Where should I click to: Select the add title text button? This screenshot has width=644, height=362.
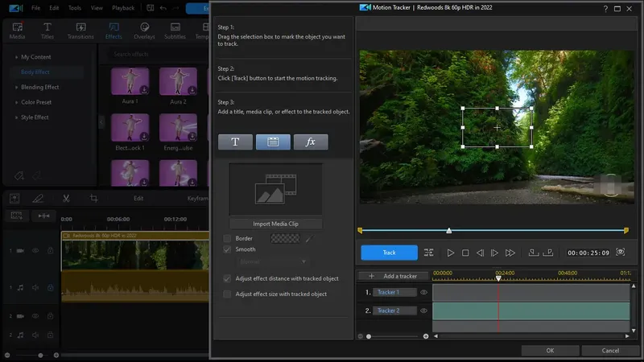235,142
